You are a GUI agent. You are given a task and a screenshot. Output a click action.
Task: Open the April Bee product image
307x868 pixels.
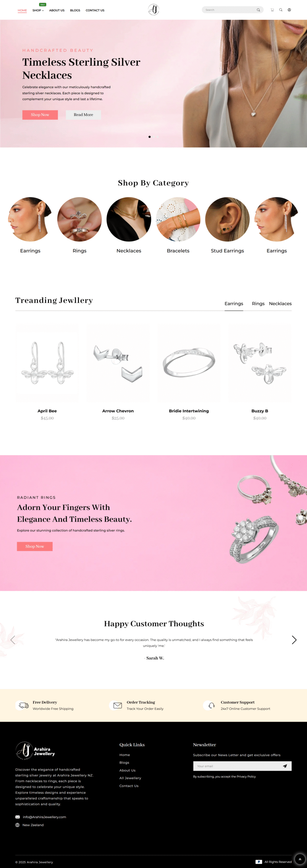pos(47,363)
